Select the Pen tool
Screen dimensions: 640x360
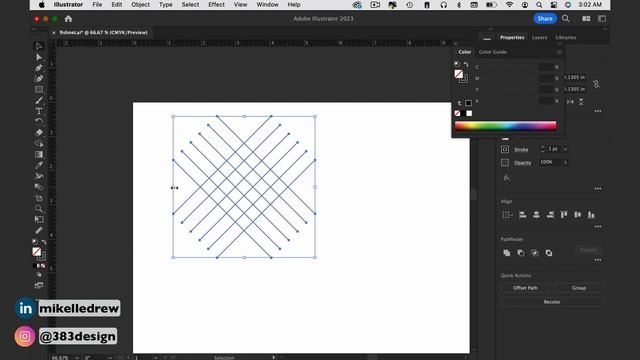[39, 68]
